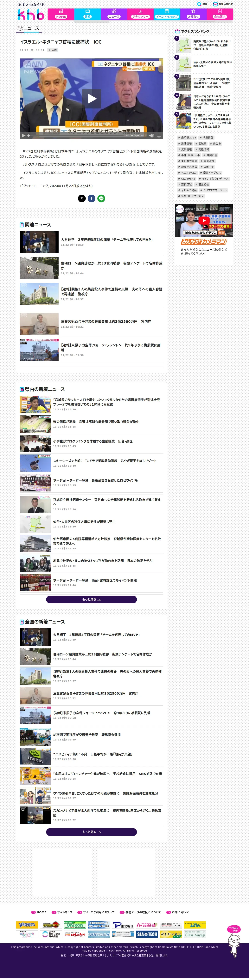Select the # 津波情報 tag
Image resolution: width=249 pixels, height=980 pixels.
[x=185, y=144]
